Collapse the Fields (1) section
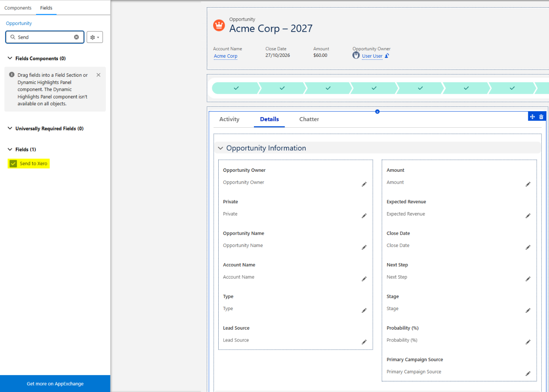This screenshot has height=392, width=549. point(10,149)
